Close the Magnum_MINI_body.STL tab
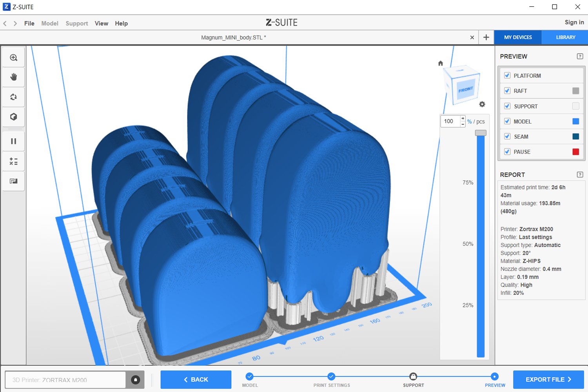The width and height of the screenshot is (588, 392). pyautogui.click(x=472, y=38)
